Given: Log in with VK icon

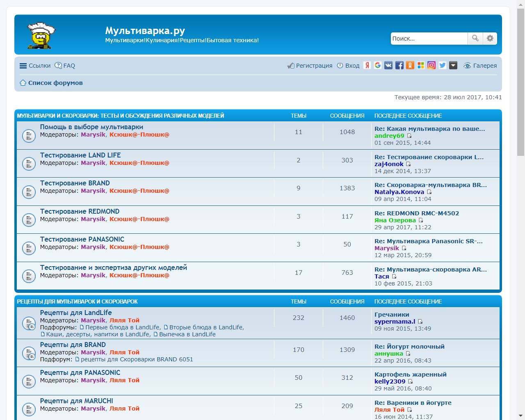Looking at the screenshot, I should point(388,65).
